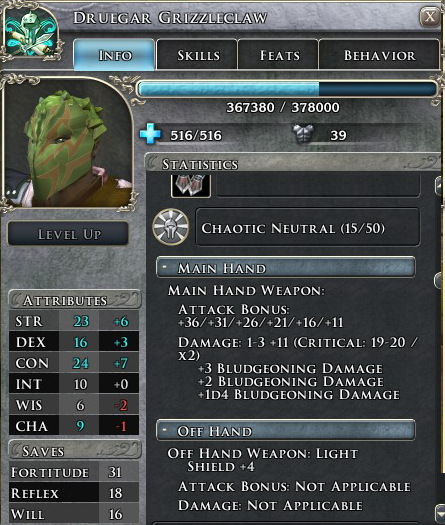Click the statistics scrollbar up arrow

tap(440, 186)
